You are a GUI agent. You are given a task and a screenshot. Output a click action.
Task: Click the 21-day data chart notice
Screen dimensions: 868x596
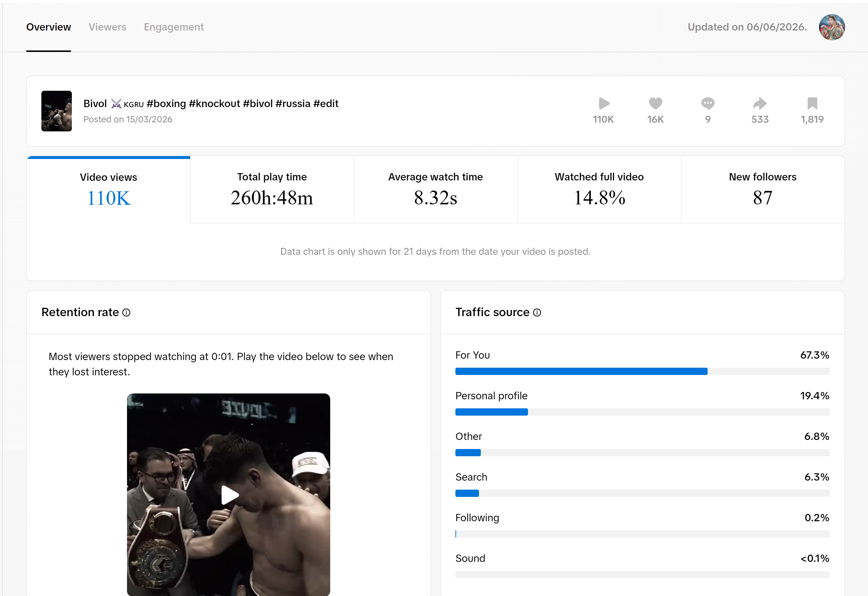[435, 252]
